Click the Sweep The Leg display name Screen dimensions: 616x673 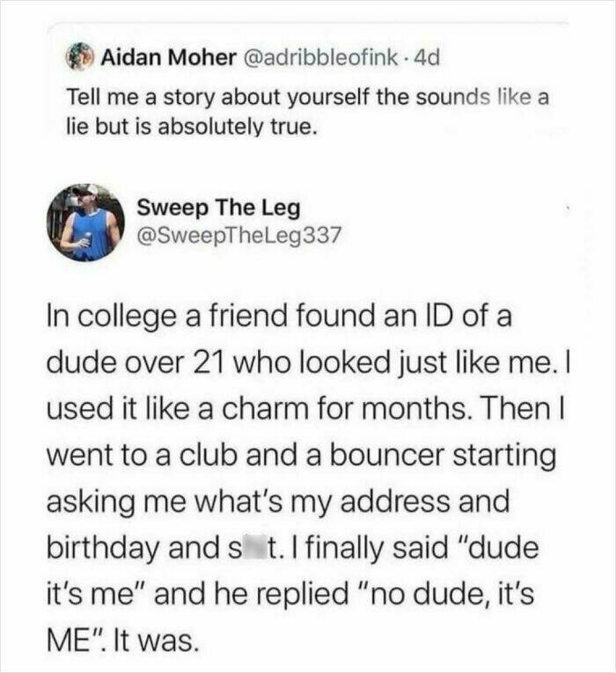[x=219, y=208]
